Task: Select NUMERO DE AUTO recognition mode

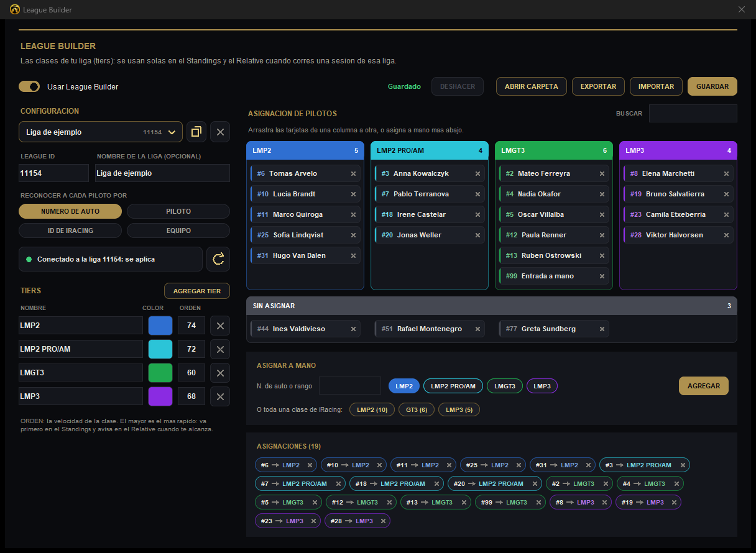Action: [70, 211]
